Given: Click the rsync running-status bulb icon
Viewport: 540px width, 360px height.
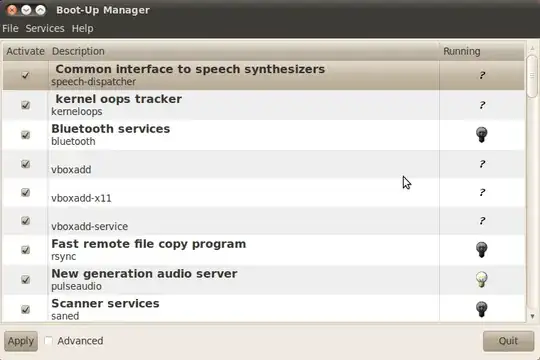Looking at the screenshot, I should pyautogui.click(x=481, y=250).
